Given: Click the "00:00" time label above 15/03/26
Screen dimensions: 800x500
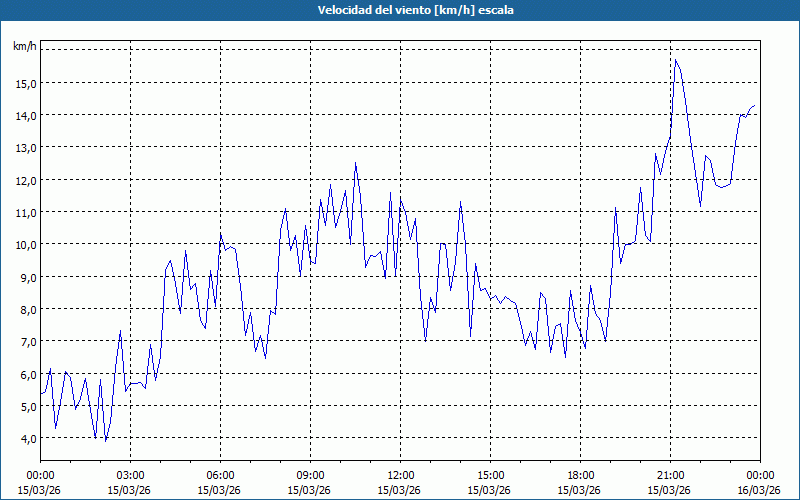Looking at the screenshot, I should (x=40, y=476).
